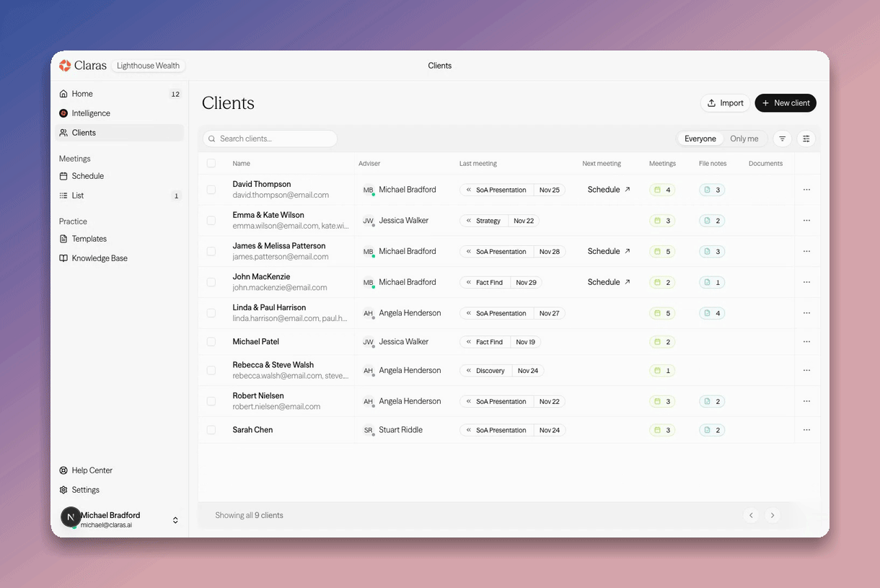Sort by the Adviser column header
880x588 pixels.
[369, 164]
